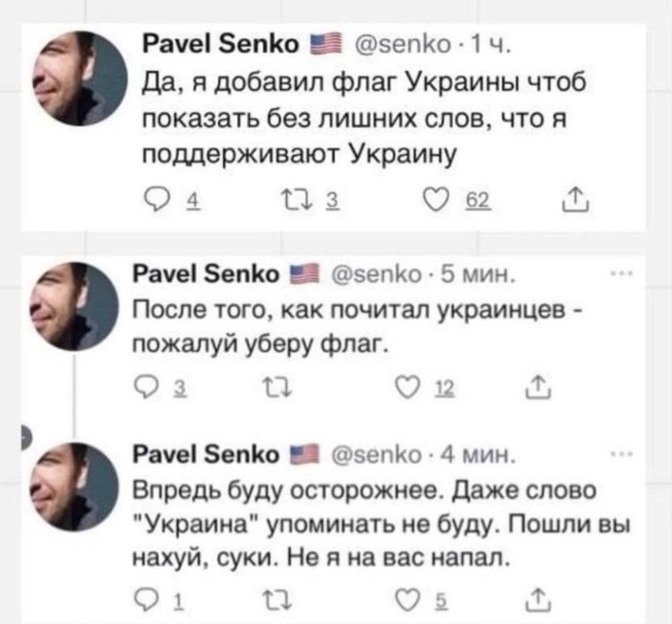Reply to the tweet posted 4 мин. ago
Viewport: 672px width, 624px height.
tap(147, 602)
